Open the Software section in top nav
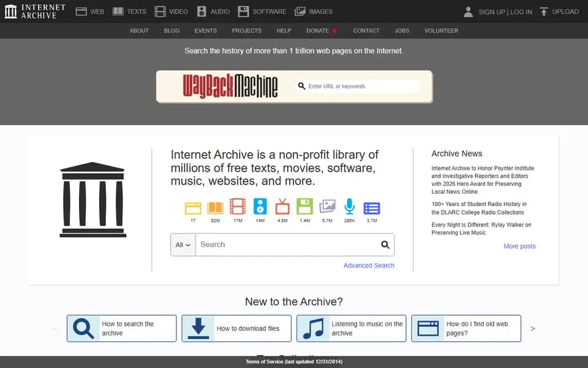 coord(262,12)
